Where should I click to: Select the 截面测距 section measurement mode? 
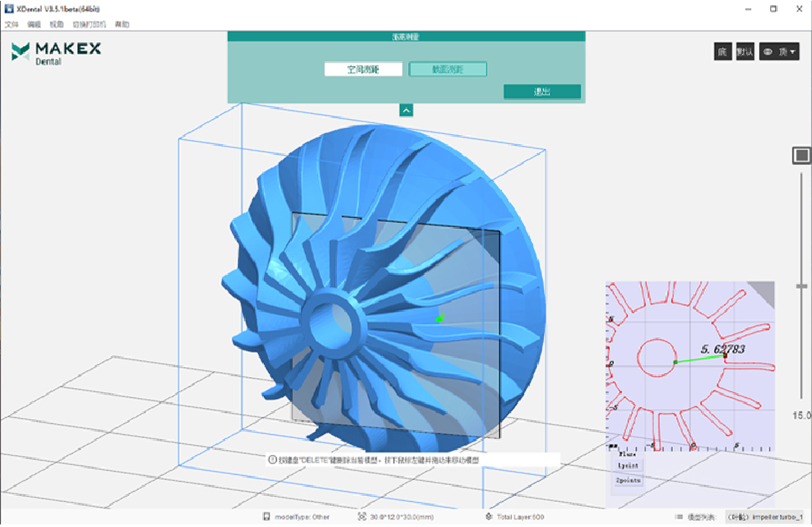448,70
